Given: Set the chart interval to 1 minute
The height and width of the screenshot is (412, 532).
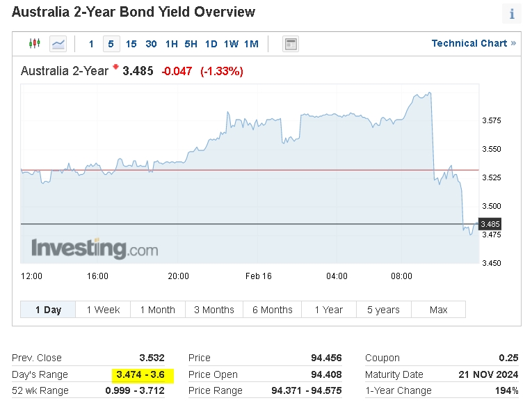Looking at the screenshot, I should 91,44.
